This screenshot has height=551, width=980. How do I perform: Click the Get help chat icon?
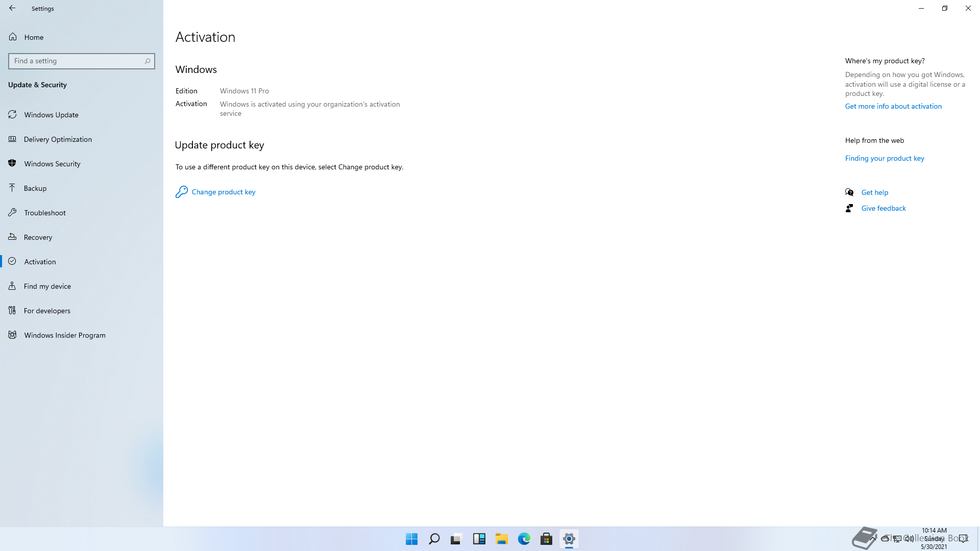point(849,192)
